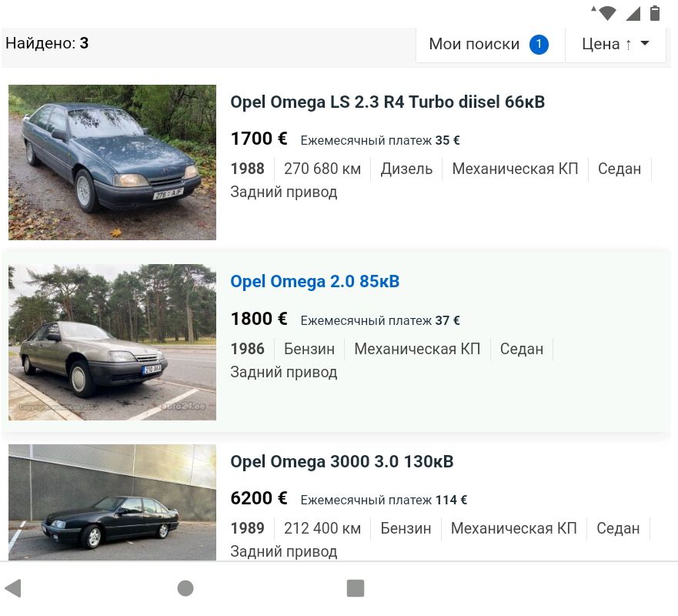Click the 1700 € price
The height and width of the screenshot is (616, 678).
(259, 139)
